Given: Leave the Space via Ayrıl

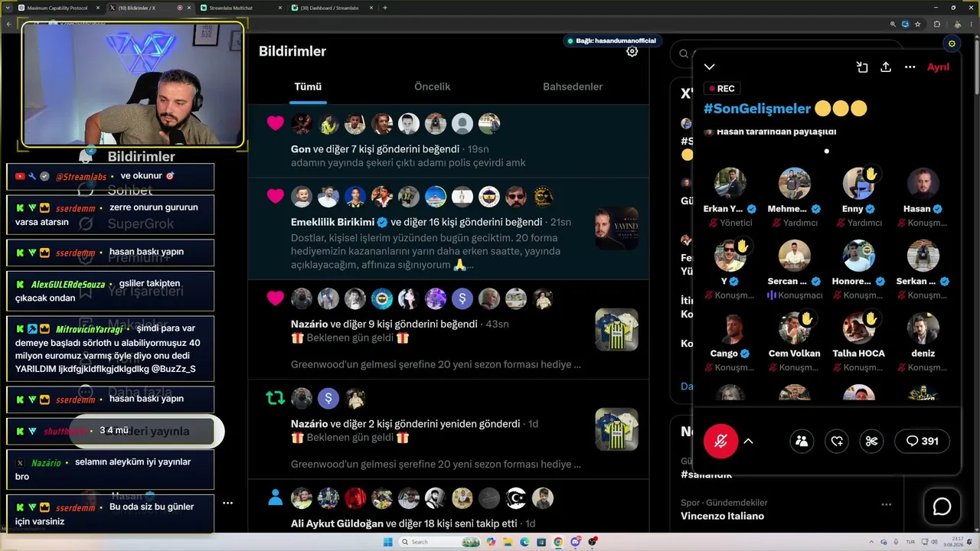Looking at the screenshot, I should 938,67.
